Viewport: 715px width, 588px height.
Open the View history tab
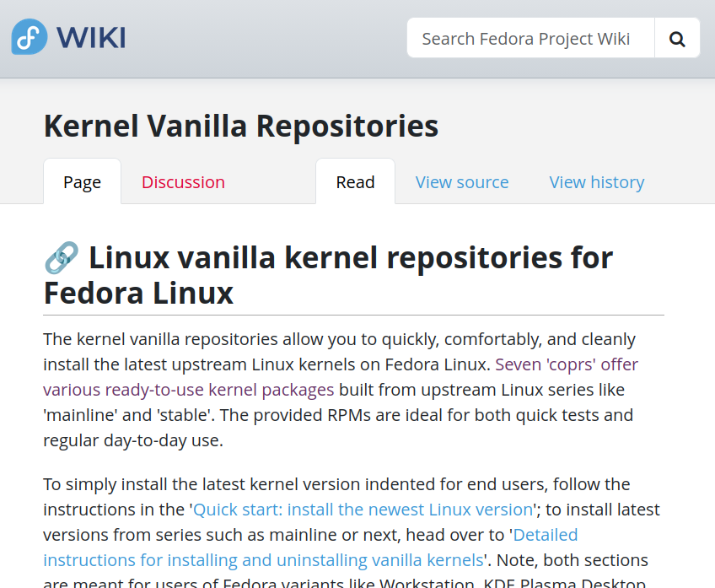pyautogui.click(x=597, y=182)
